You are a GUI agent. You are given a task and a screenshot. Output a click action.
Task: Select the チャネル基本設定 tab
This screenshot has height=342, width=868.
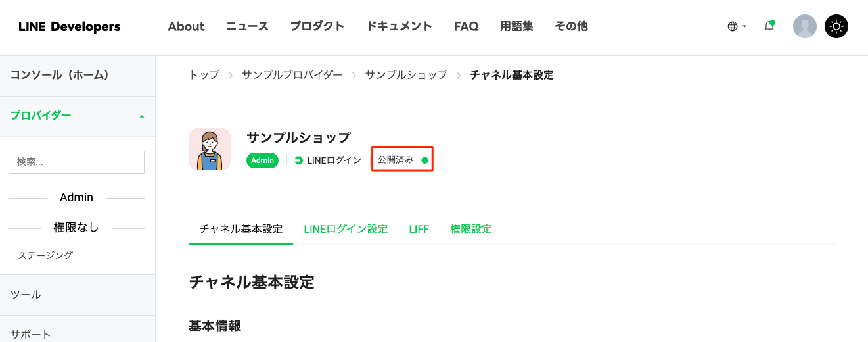241,229
